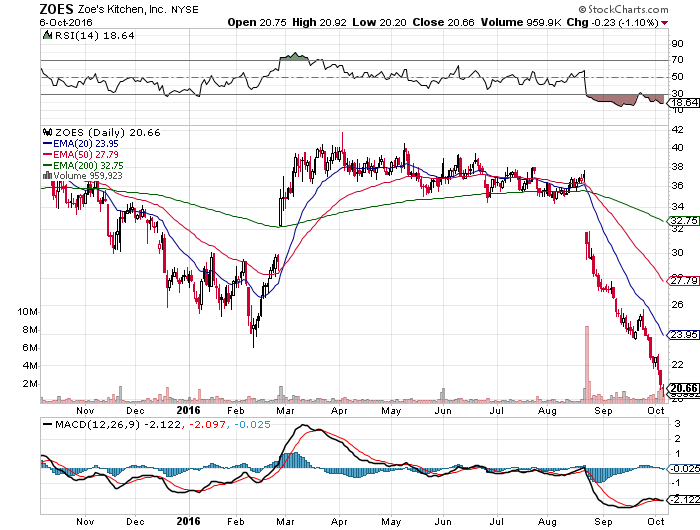Click the 2M volume axis label
The height and width of the screenshot is (530, 700).
pos(30,384)
